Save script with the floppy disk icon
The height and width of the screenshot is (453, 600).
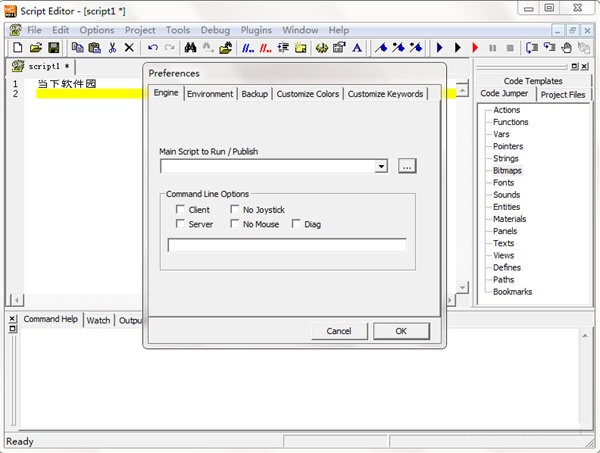coord(54,48)
